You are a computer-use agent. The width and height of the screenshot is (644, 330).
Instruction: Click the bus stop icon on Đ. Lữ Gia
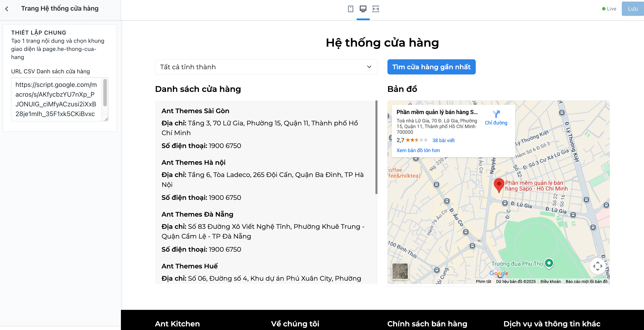coord(505,203)
